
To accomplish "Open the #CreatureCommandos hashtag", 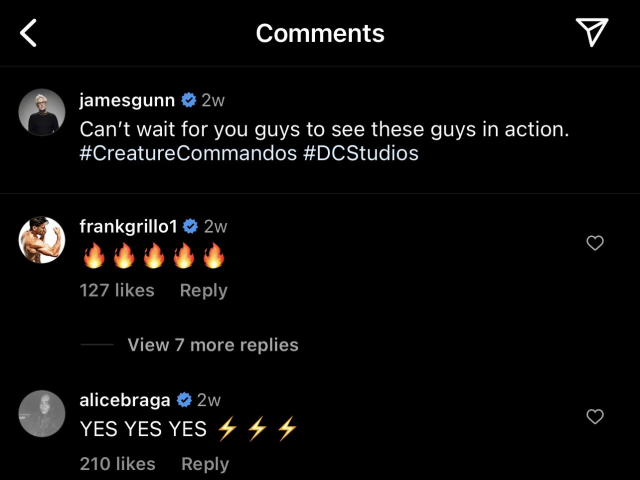I will tap(188, 154).
